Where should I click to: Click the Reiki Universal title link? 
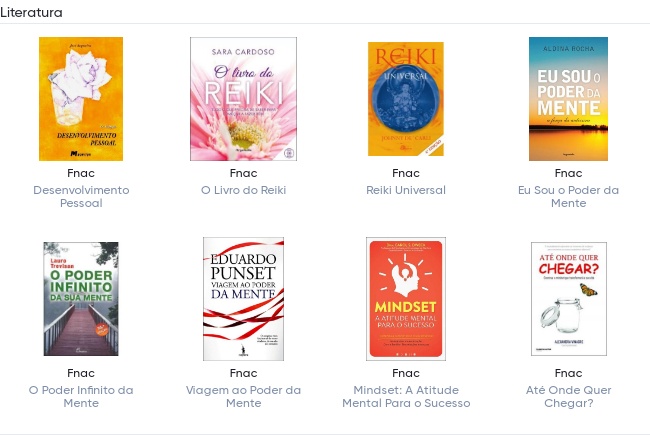coord(406,190)
